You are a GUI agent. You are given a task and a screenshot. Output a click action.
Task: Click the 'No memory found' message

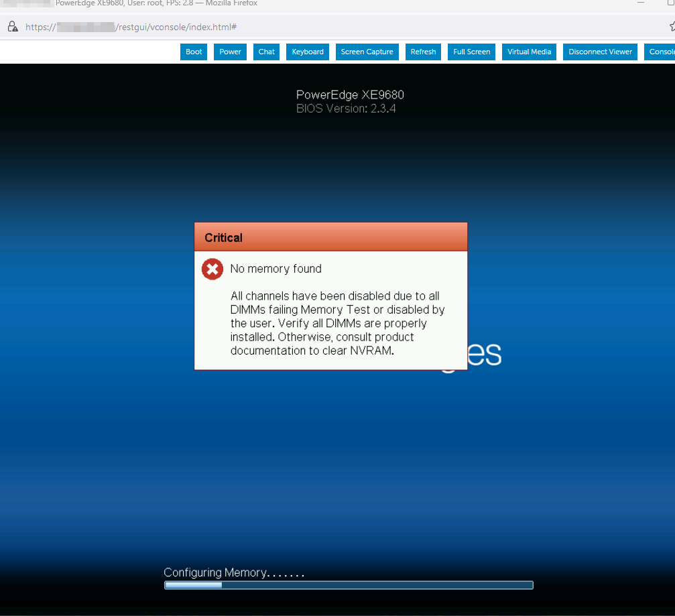pyautogui.click(x=275, y=269)
